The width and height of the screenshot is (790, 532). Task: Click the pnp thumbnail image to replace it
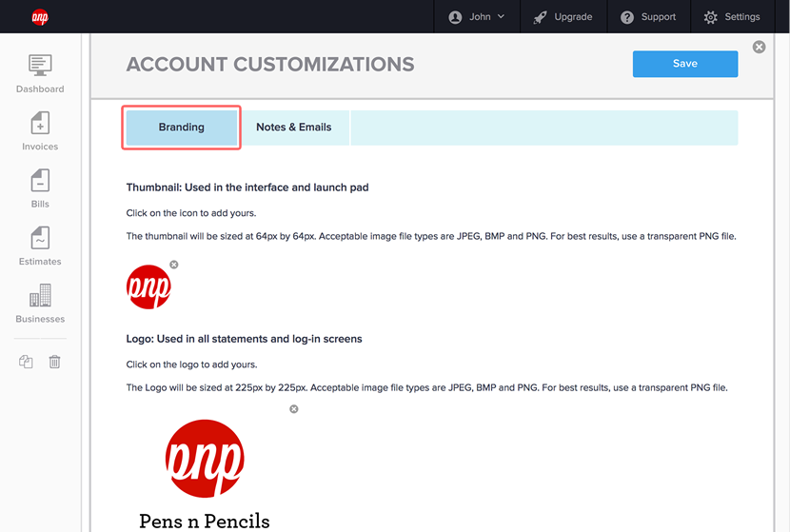pyautogui.click(x=148, y=286)
